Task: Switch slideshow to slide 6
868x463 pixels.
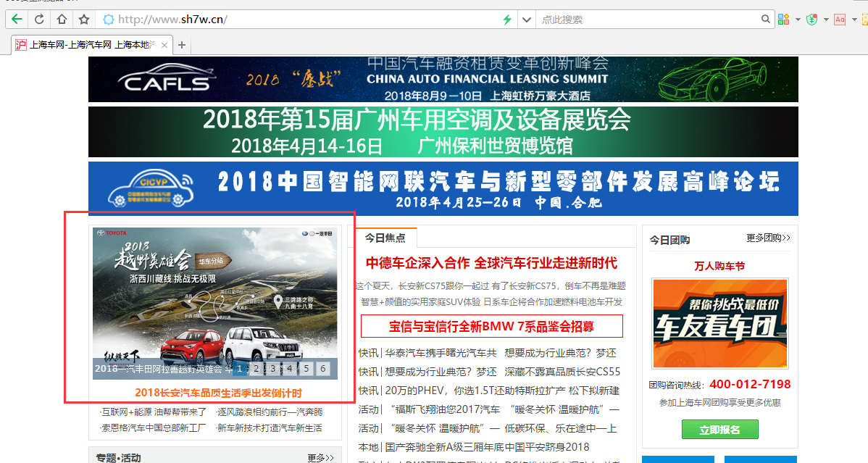Action: click(322, 368)
